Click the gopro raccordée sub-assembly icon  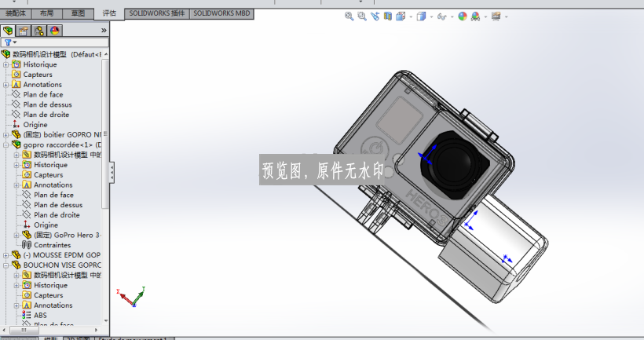(16, 144)
